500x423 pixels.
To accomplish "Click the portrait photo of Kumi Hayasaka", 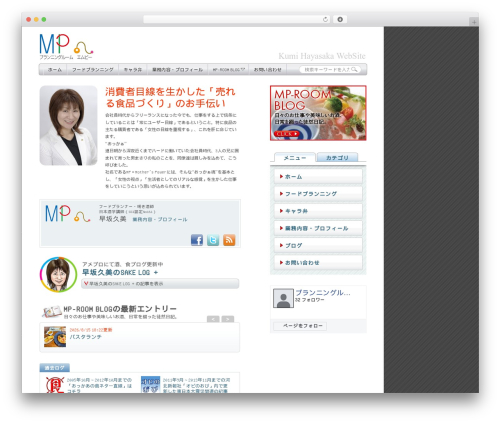I will (x=68, y=125).
